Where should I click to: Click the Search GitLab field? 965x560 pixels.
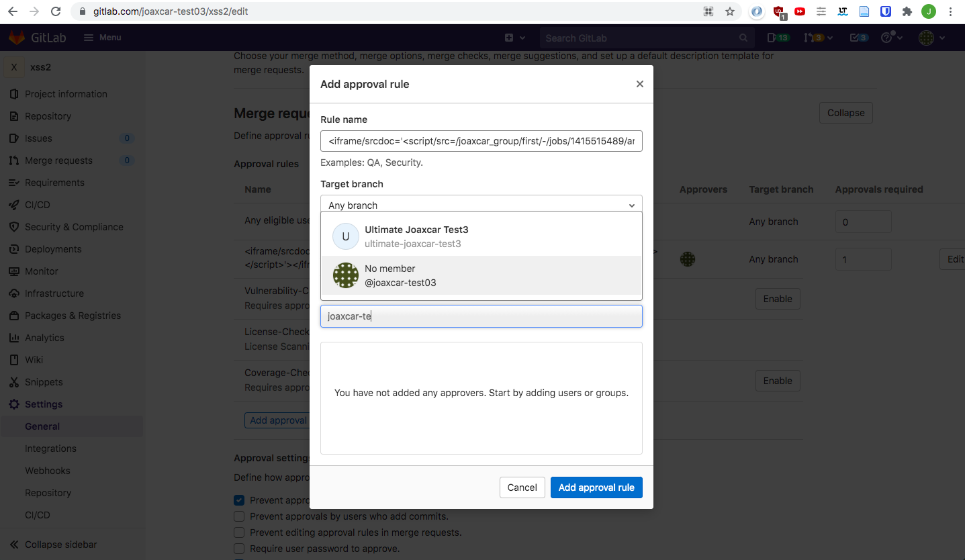[x=646, y=38]
